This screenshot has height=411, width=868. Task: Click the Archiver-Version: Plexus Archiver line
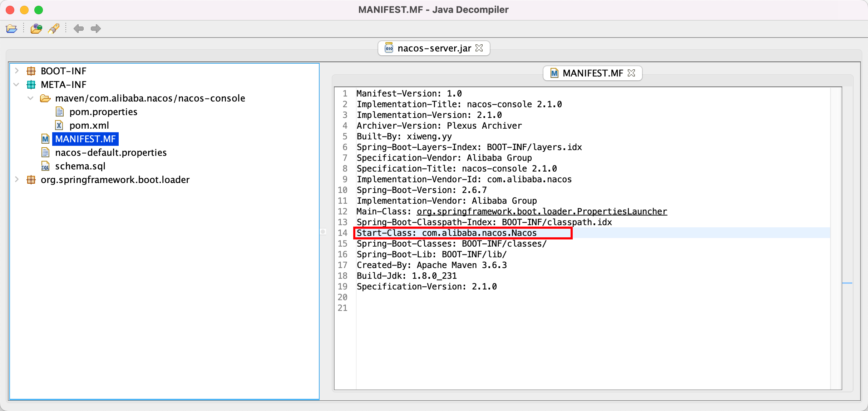[x=439, y=126]
